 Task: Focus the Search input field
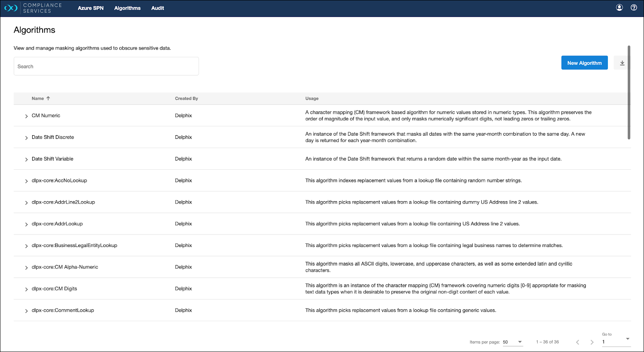106,66
